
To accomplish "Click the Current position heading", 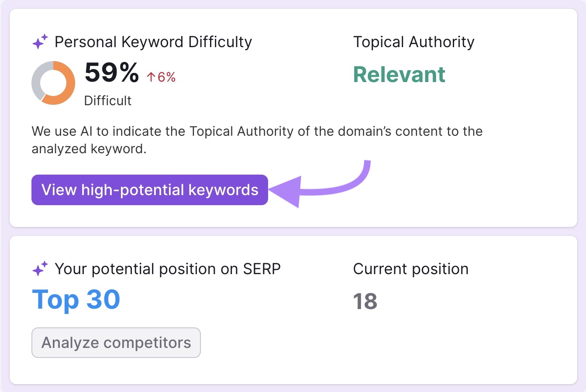I will (x=410, y=268).
